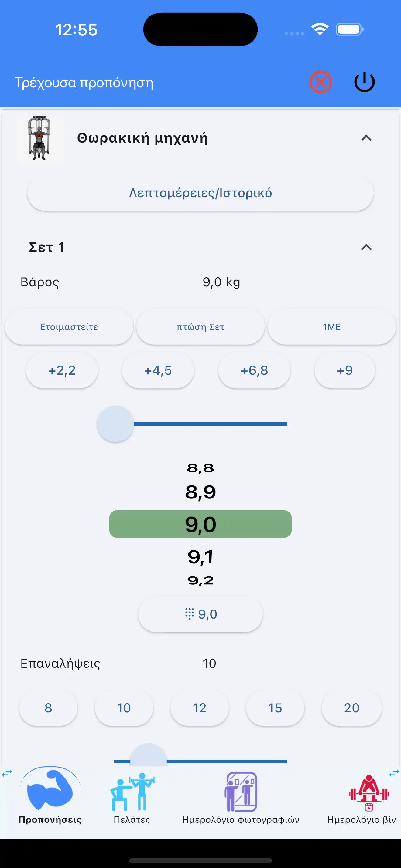This screenshot has width=401, height=868.
Task: Open the Λεπτομέρειες/Ιστορικό details button
Action: pyautogui.click(x=200, y=193)
